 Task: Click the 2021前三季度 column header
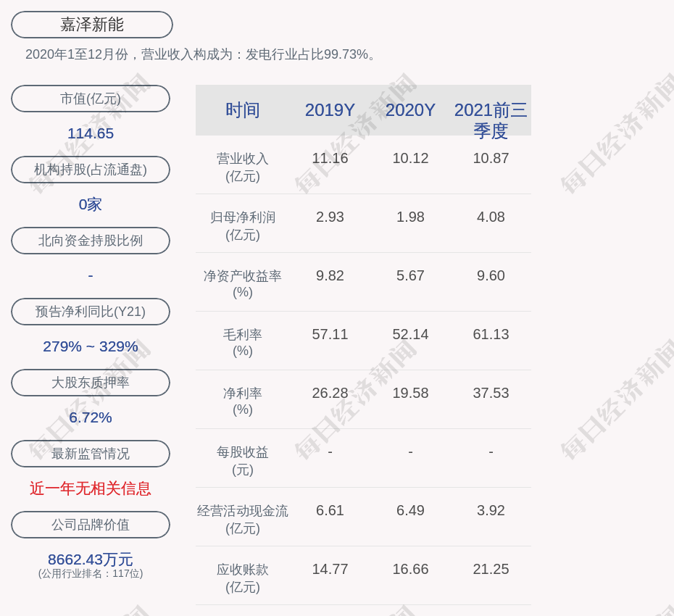tap(491, 120)
